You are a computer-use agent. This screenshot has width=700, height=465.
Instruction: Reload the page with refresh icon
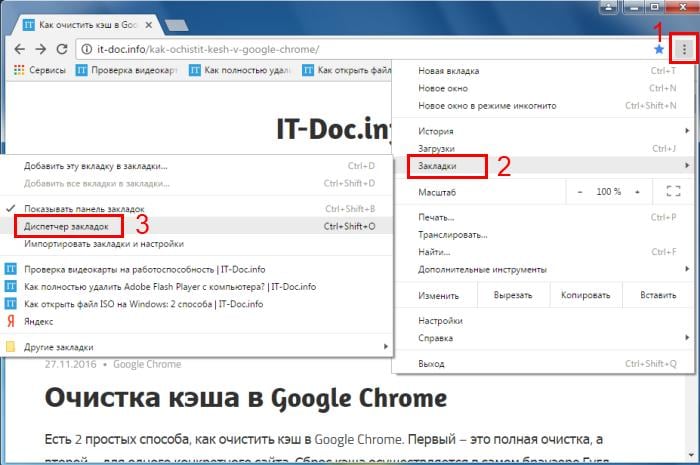point(62,48)
